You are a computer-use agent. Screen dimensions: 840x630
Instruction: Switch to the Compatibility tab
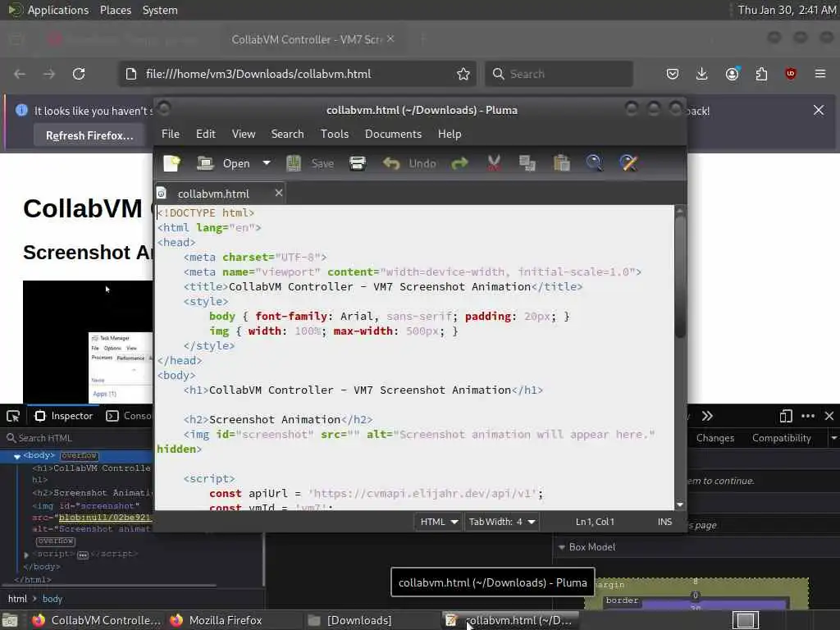coord(781,438)
